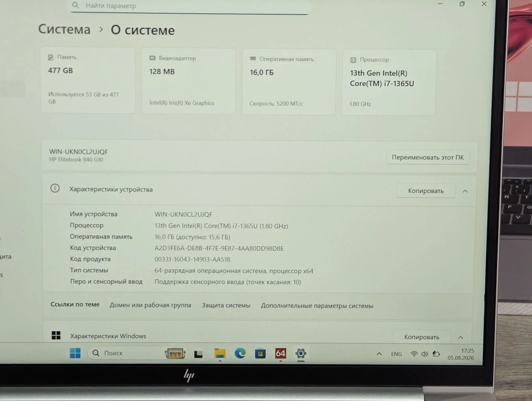The image size is (532, 401).
Task: Open the red 64 app icon
Action: tap(281, 354)
